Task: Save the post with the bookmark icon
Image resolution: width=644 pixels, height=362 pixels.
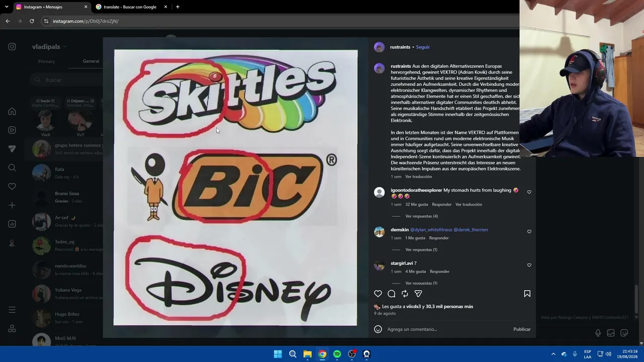Action: click(x=527, y=294)
